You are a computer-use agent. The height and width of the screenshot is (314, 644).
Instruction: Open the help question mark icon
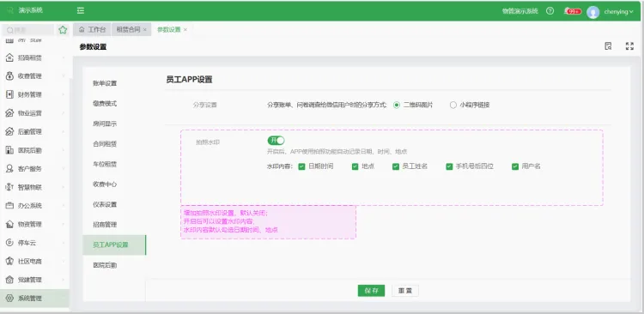(550, 11)
